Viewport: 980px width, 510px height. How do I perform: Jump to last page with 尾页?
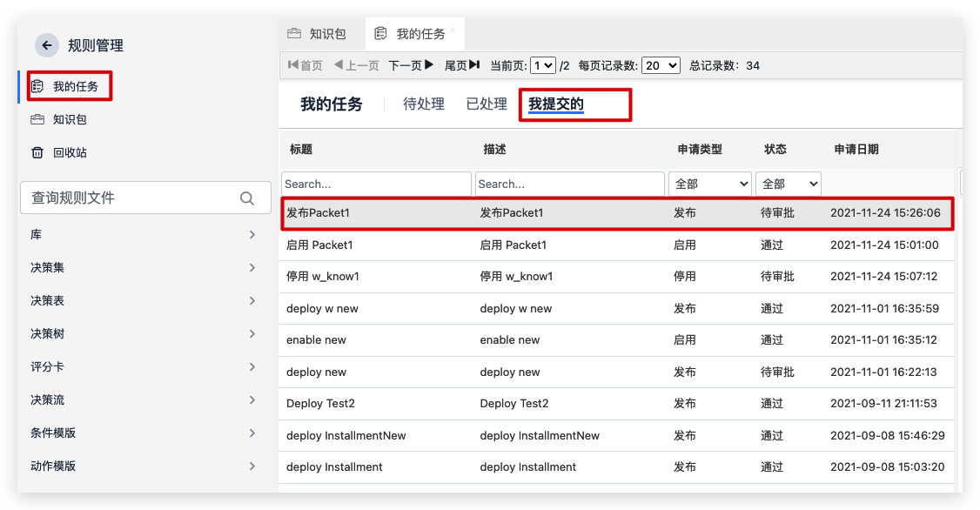coord(462,65)
